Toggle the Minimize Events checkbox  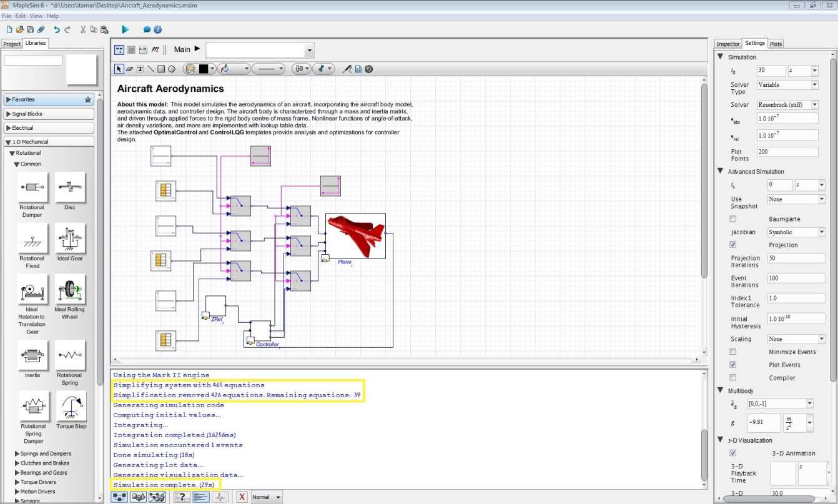pyautogui.click(x=732, y=352)
